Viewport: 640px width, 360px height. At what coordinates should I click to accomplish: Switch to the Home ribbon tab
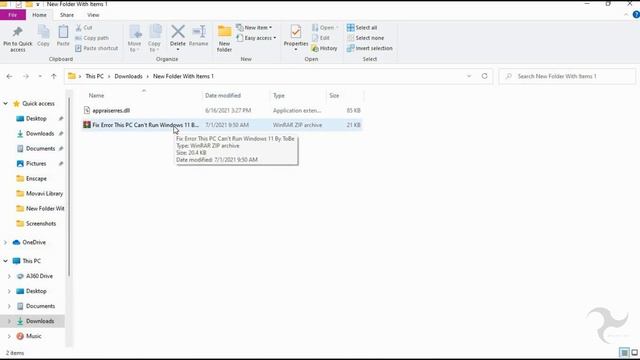click(x=39, y=15)
